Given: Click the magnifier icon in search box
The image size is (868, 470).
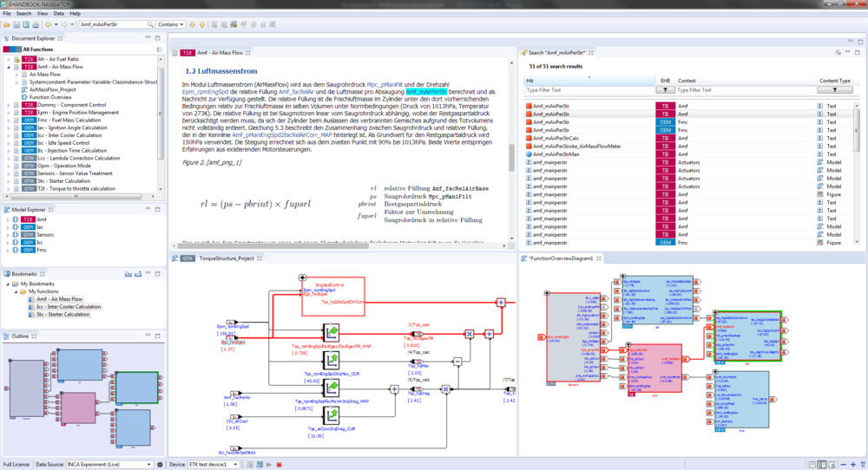Looking at the screenshot, I should click(150, 24).
